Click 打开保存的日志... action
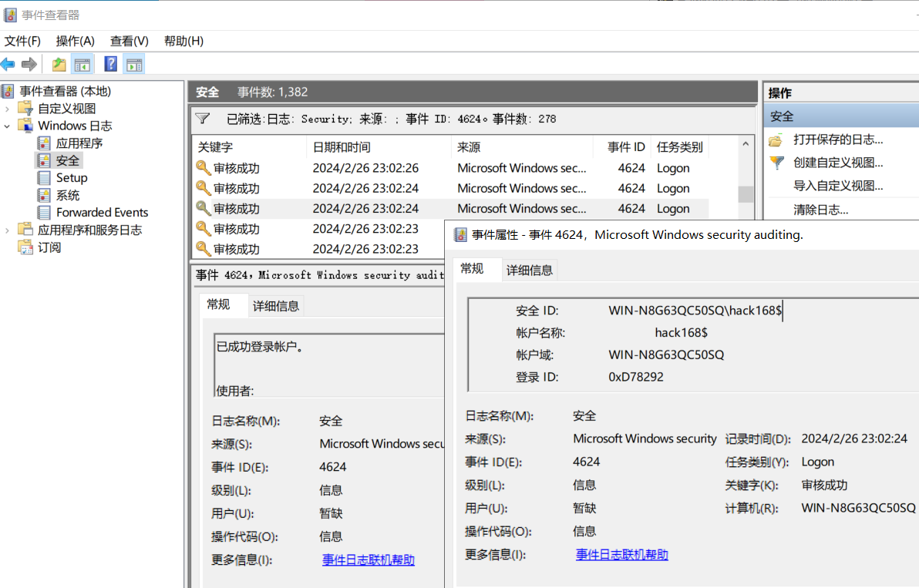 838,139
